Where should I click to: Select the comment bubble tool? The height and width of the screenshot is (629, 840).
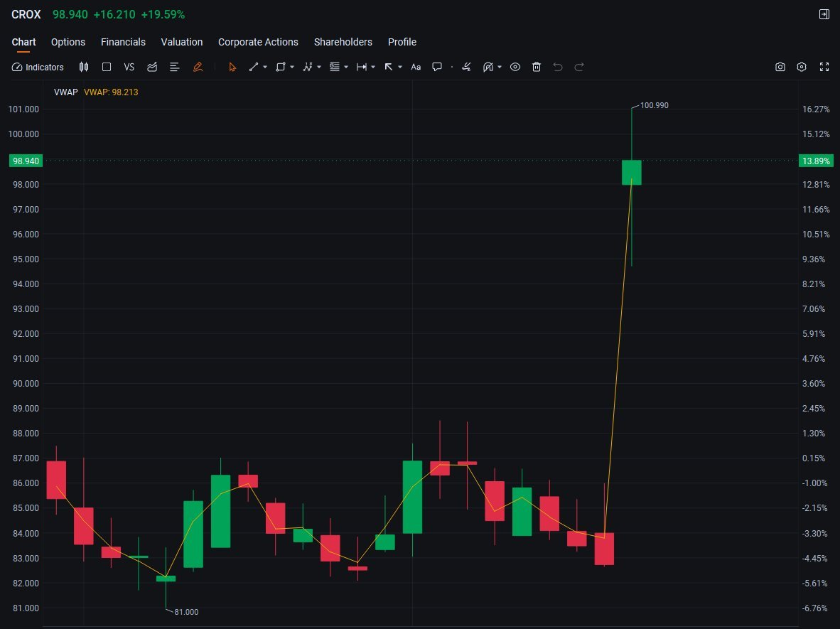[437, 67]
